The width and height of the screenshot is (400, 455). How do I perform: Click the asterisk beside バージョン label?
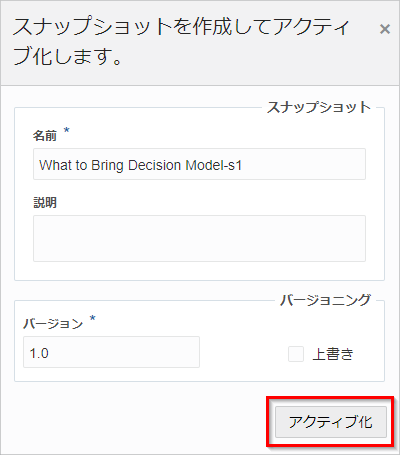93,318
